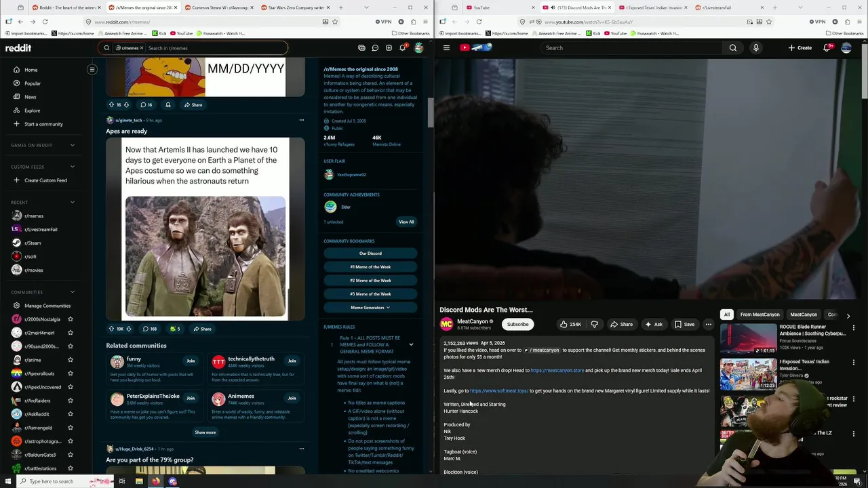Open Reddit user avatar menu
868x488 pixels.
click(419, 48)
